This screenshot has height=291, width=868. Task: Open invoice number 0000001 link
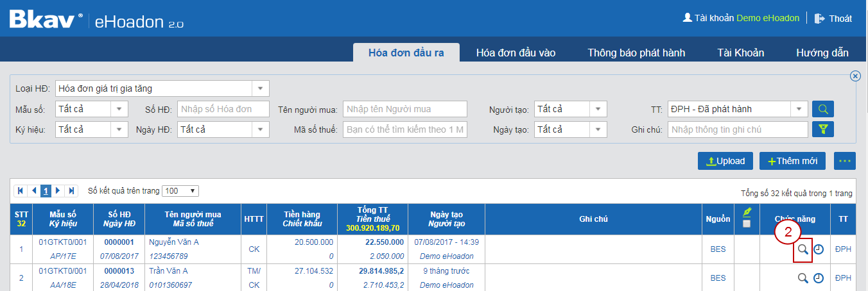119,242
